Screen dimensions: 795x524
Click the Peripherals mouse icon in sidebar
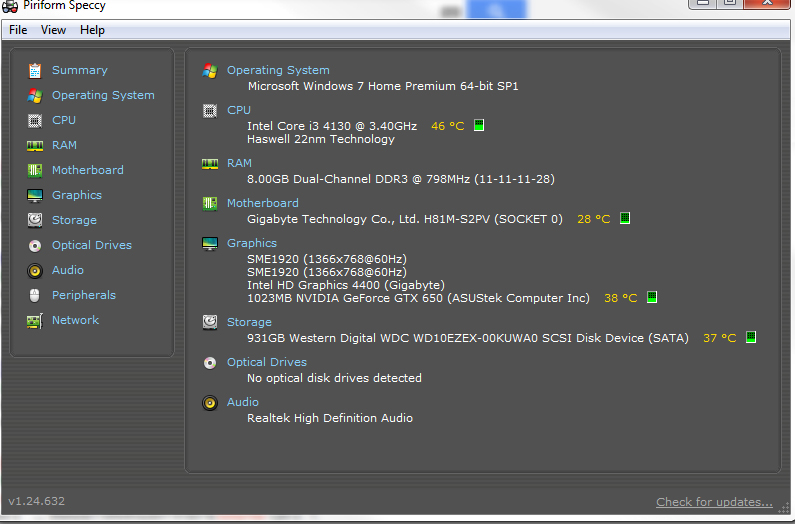[x=34, y=295]
